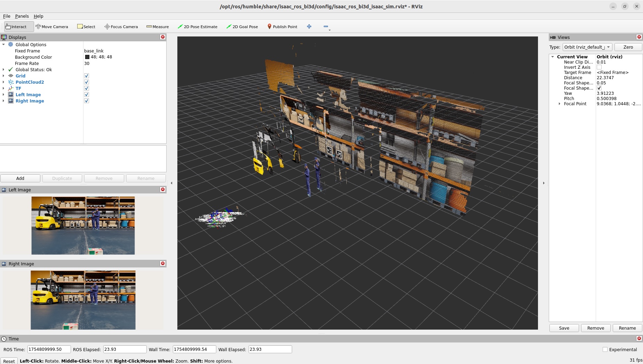Screen dimensions: 643x364
Task: Click the Grid display icon
Action: pos(11,76)
